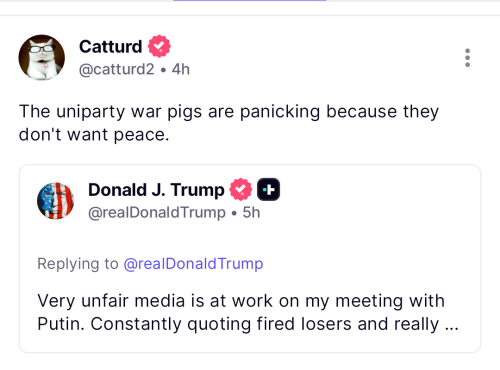
Task: Open the post's 4h timestamp
Action: (181, 69)
